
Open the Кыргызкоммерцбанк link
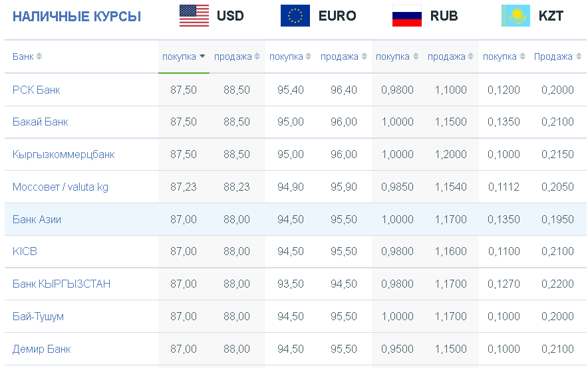[x=63, y=154]
